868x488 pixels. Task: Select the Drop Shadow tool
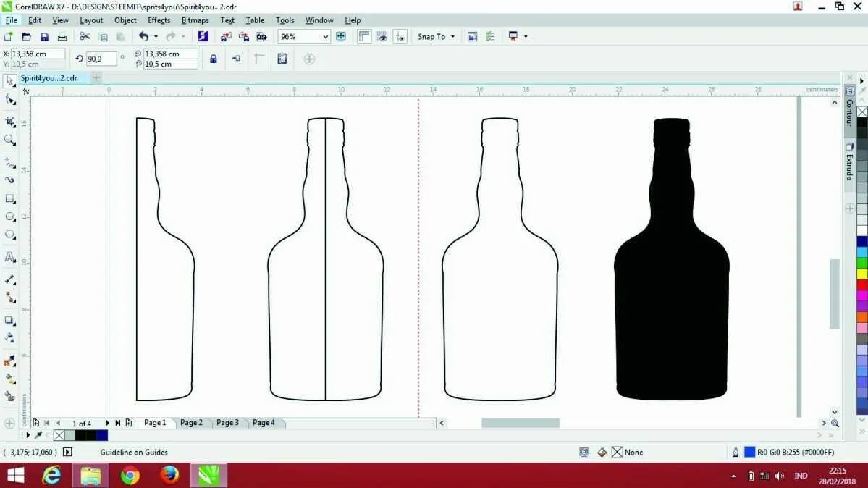point(10,321)
